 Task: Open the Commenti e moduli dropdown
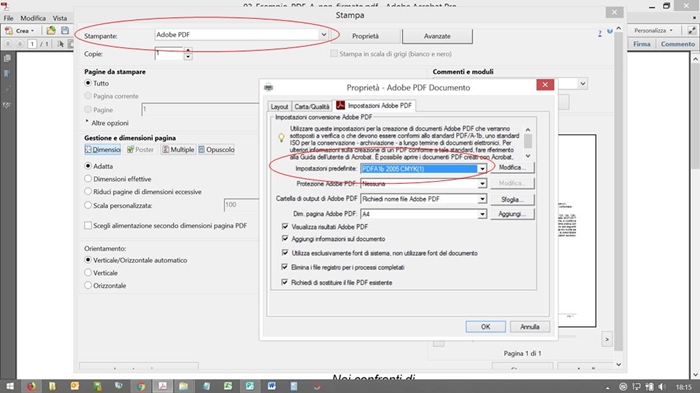click(x=583, y=84)
